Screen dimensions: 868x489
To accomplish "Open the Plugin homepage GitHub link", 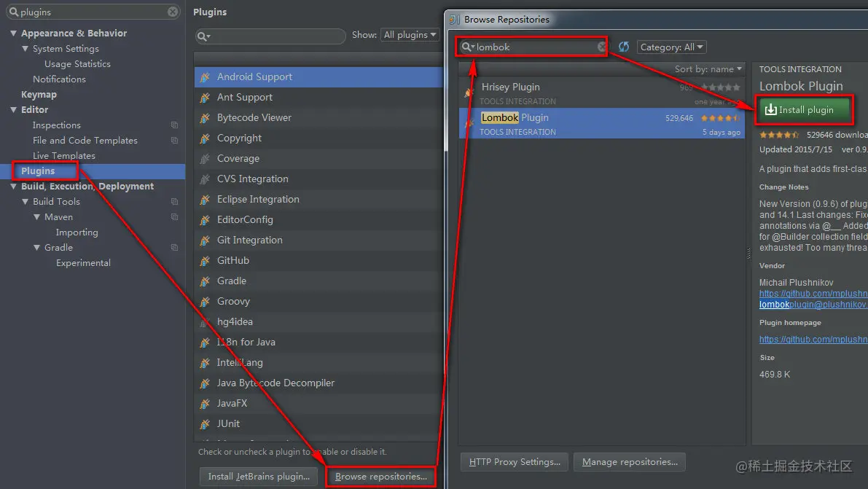I will click(x=813, y=340).
